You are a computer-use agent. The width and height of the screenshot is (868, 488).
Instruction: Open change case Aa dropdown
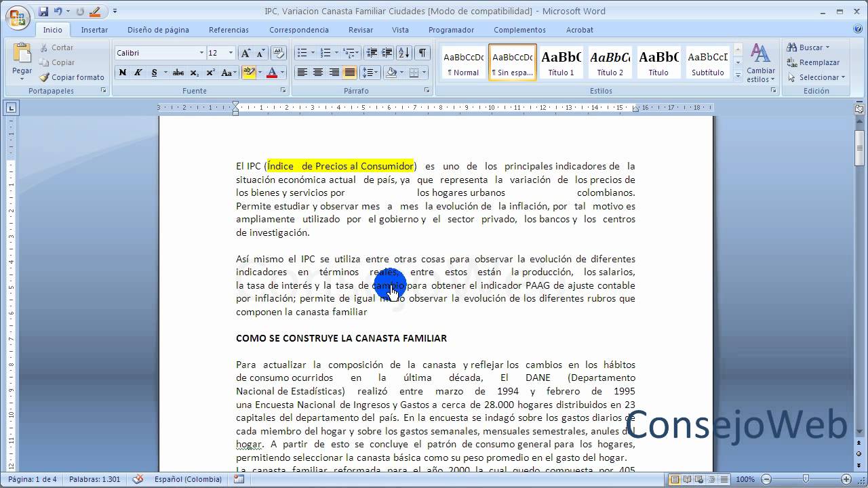pyautogui.click(x=229, y=73)
